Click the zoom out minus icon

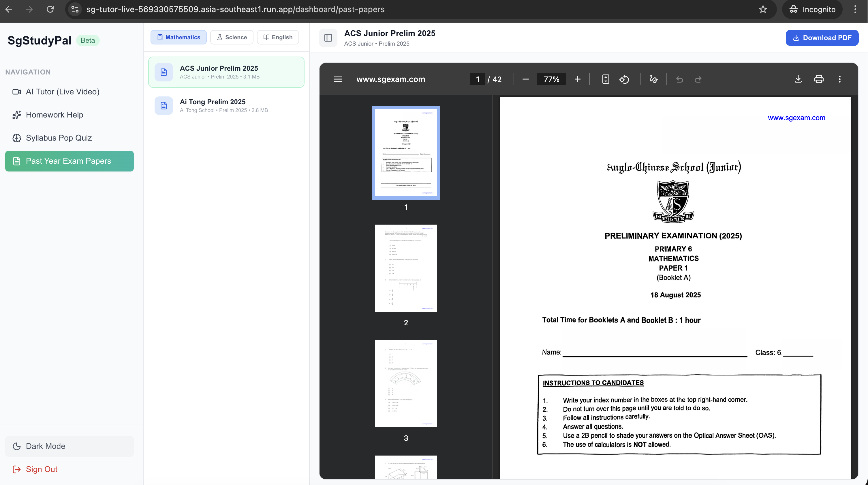pyautogui.click(x=525, y=79)
